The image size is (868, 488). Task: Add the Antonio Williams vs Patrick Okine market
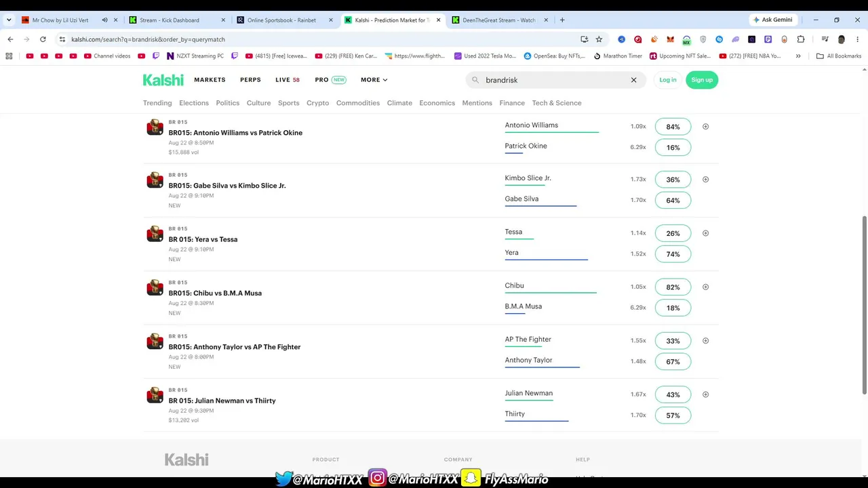tap(705, 127)
